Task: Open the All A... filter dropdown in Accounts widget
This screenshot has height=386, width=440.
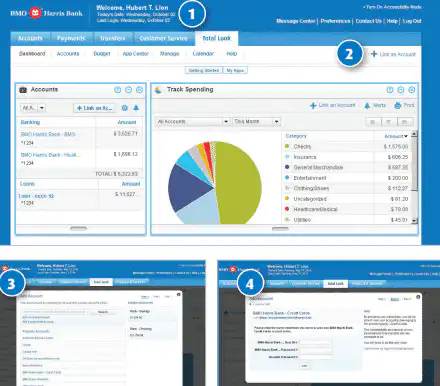Action: tap(33, 108)
